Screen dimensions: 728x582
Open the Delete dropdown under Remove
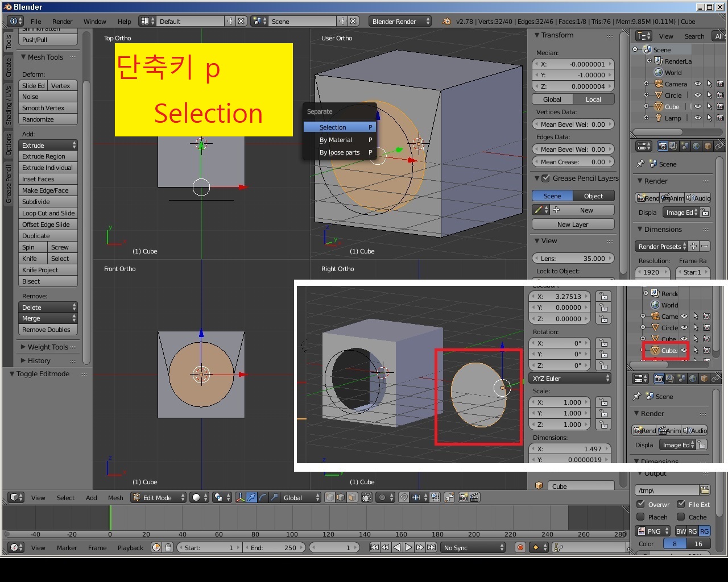[48, 307]
